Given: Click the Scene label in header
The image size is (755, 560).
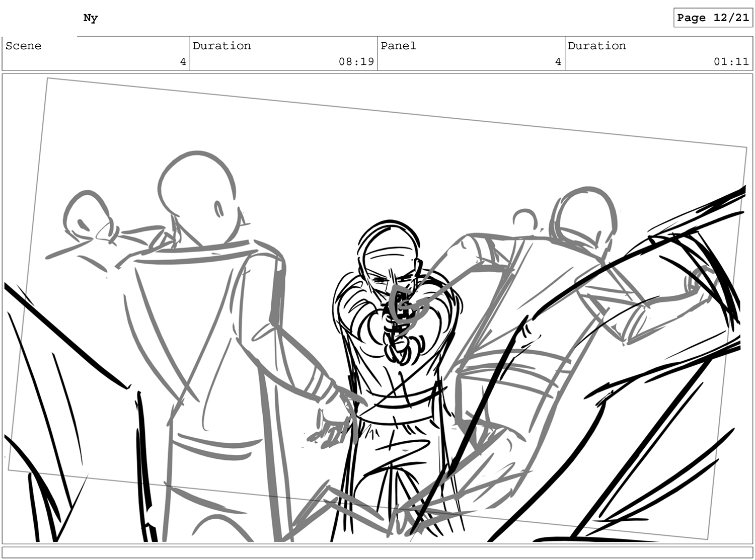Looking at the screenshot, I should click(24, 46).
